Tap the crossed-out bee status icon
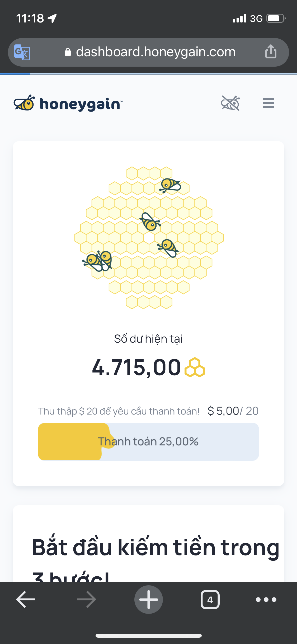 click(230, 103)
